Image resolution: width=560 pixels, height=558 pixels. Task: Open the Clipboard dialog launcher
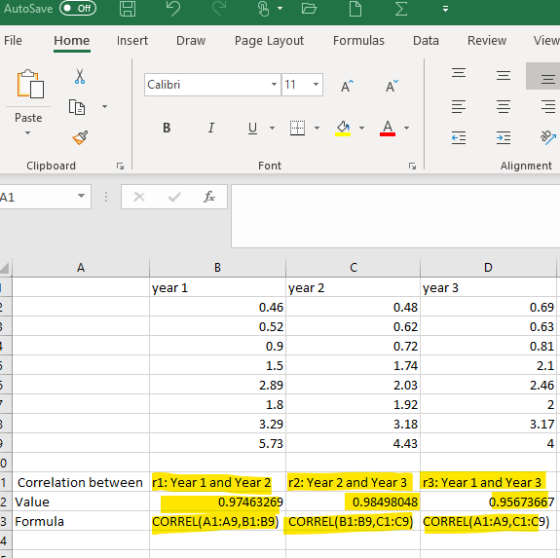click(120, 166)
